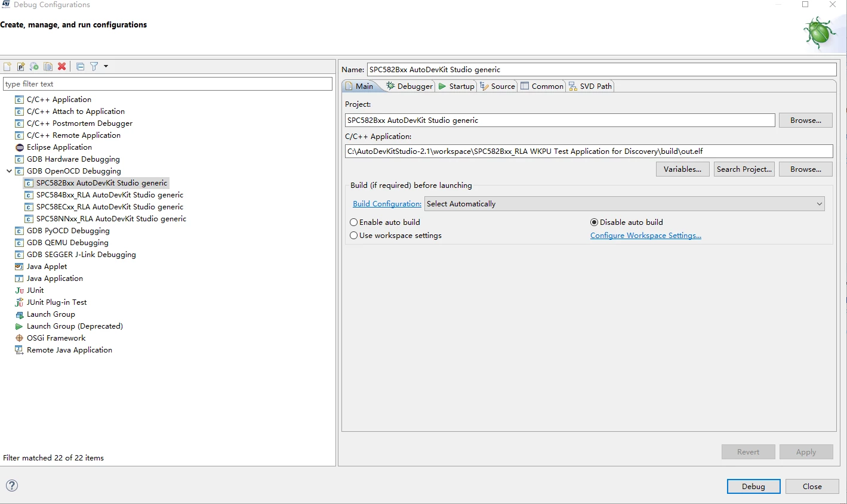Image resolution: width=847 pixels, height=504 pixels.
Task: Click JUnit icon in tree
Action: [19, 290]
